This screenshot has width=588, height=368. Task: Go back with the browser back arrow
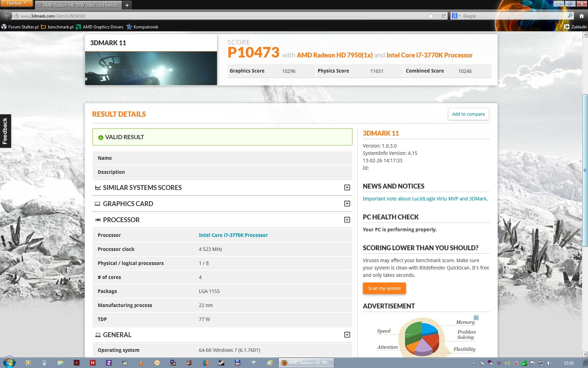point(6,16)
